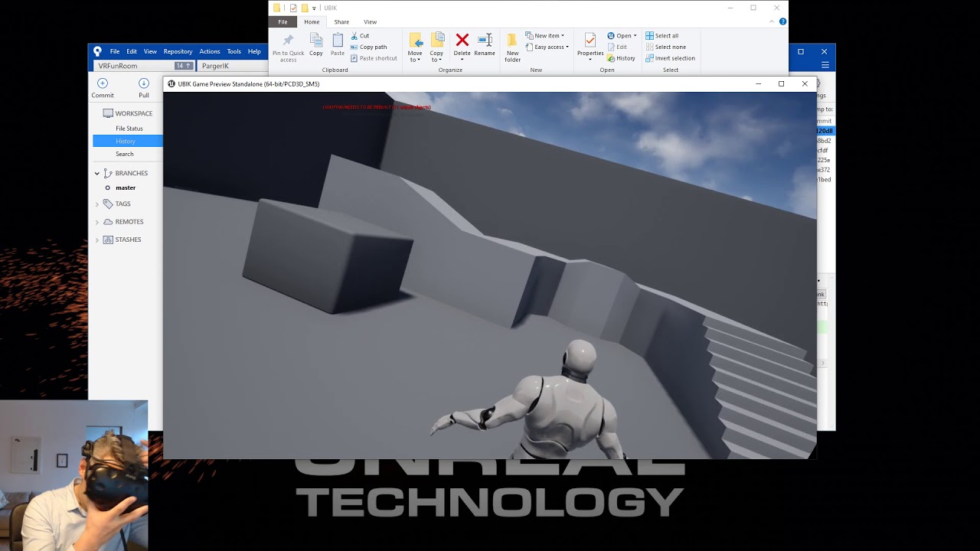Click Select all in Explorer ribbon

tap(661, 36)
